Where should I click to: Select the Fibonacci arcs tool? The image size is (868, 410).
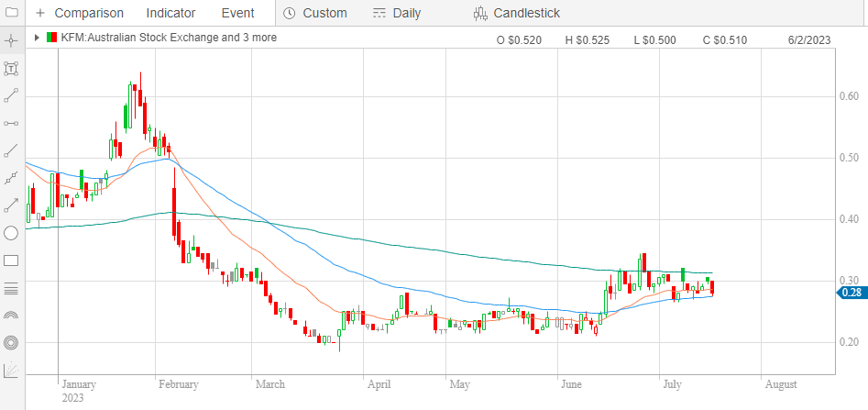12,316
